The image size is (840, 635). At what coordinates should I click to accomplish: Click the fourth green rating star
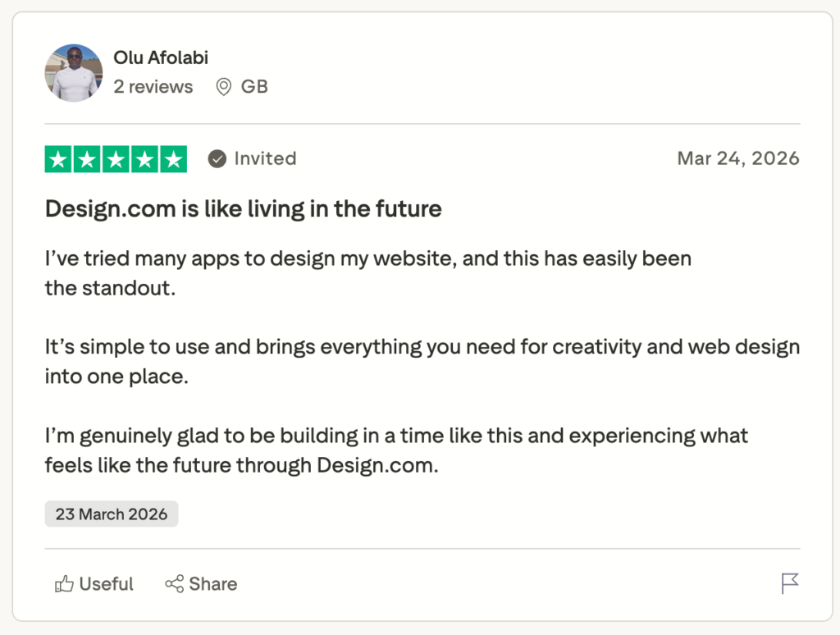click(x=144, y=159)
